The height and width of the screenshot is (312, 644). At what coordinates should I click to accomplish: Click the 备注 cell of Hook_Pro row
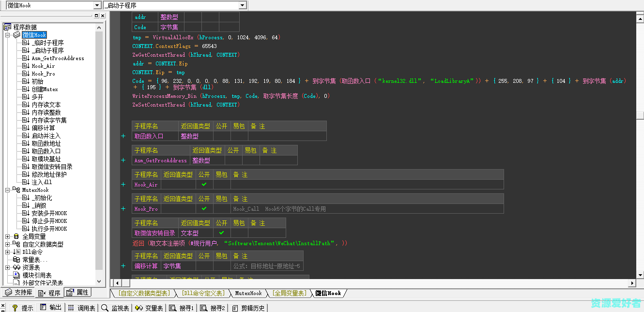[x=367, y=209]
